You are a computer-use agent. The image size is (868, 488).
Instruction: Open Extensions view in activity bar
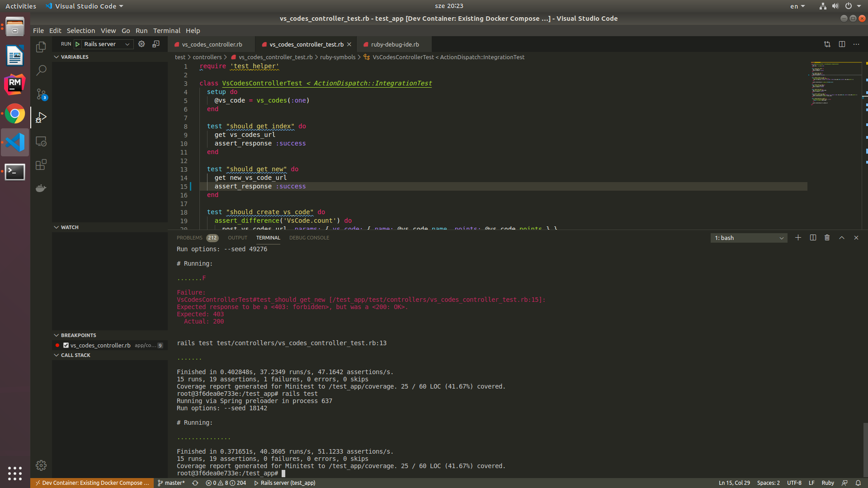(x=41, y=164)
